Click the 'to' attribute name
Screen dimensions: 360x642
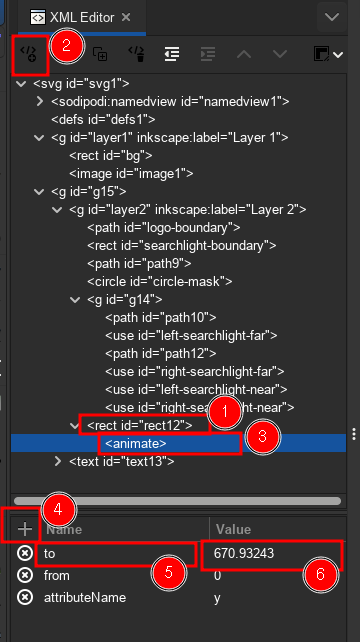pos(49,554)
